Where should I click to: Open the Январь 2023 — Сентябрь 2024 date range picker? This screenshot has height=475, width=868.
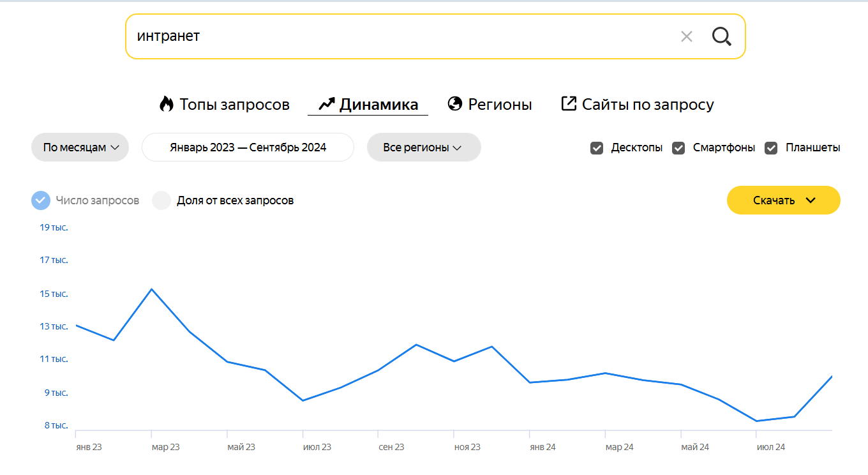[248, 147]
